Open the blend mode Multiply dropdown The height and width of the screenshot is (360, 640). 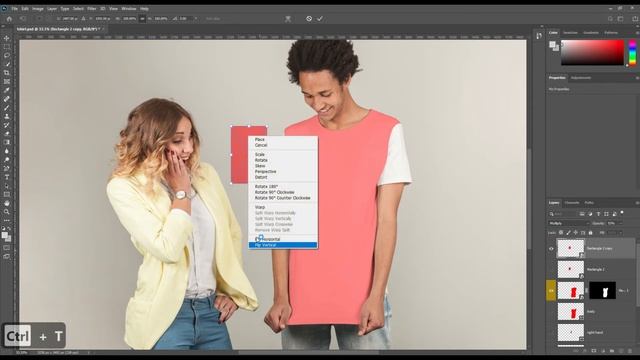click(x=569, y=223)
